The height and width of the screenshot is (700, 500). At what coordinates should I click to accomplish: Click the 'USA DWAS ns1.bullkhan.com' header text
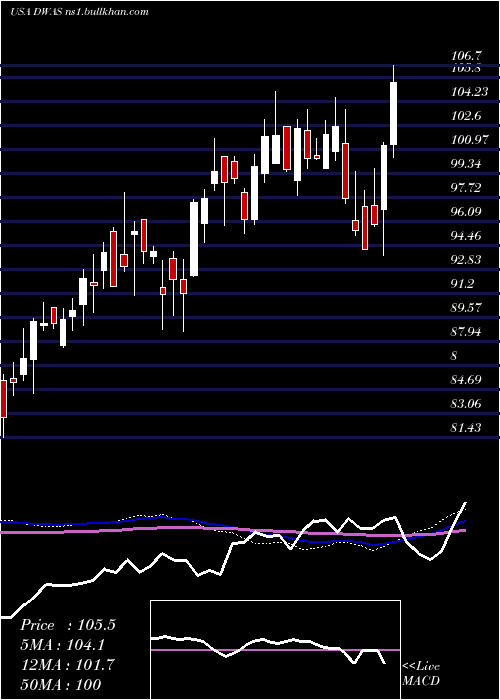coord(79,12)
